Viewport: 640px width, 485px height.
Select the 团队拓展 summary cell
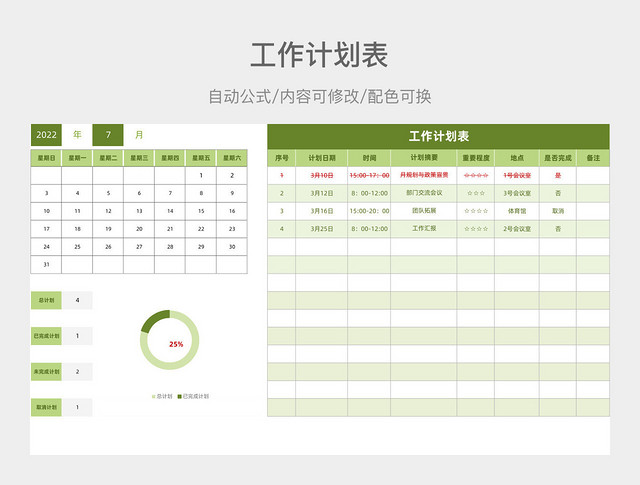pyautogui.click(x=424, y=211)
